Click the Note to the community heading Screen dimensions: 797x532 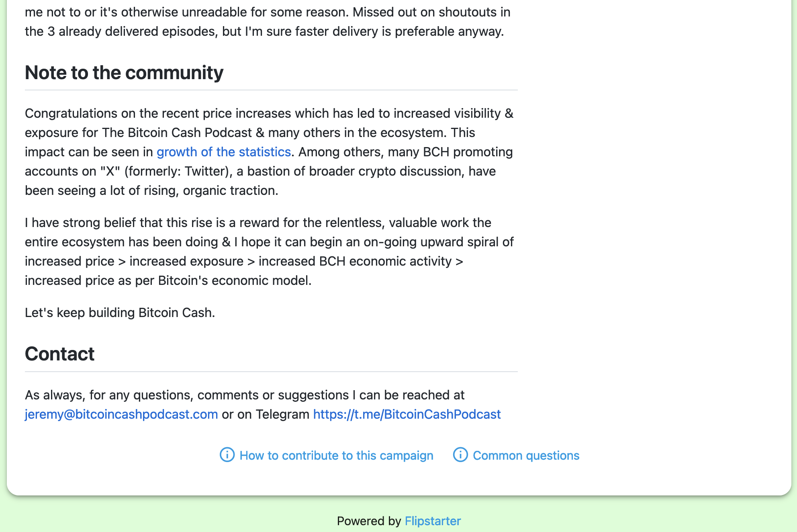click(x=124, y=73)
